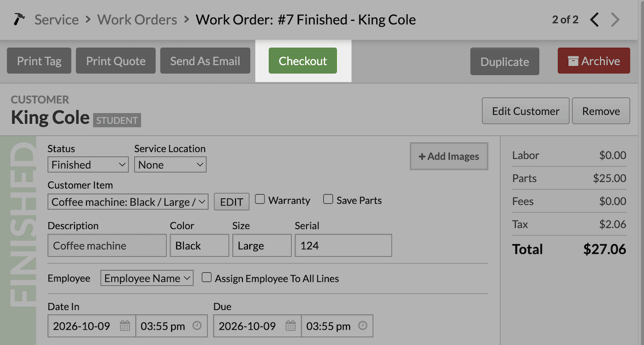The width and height of the screenshot is (644, 345).
Task: Click Send As Email button
Action: click(205, 61)
